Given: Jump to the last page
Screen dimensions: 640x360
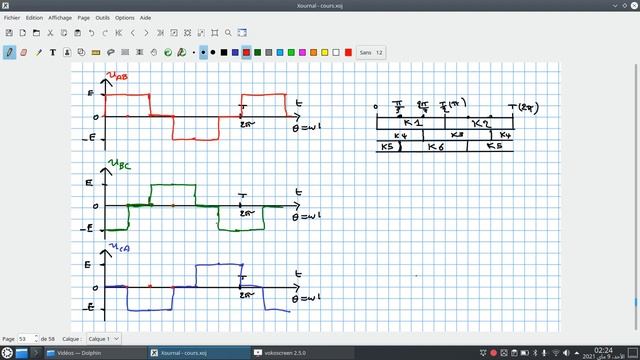Looking at the screenshot, I should pos(160,33).
